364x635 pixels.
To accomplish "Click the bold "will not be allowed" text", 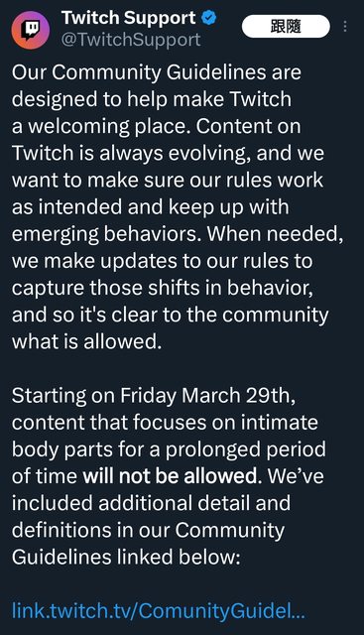I will click(x=170, y=476).
